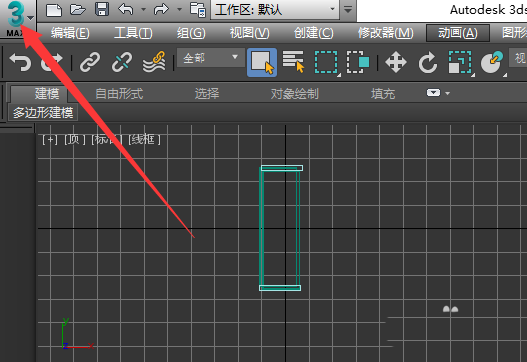This screenshot has height=362, width=527.
Task: Switch to the 自由形式 ribbon tab
Action: (119, 93)
